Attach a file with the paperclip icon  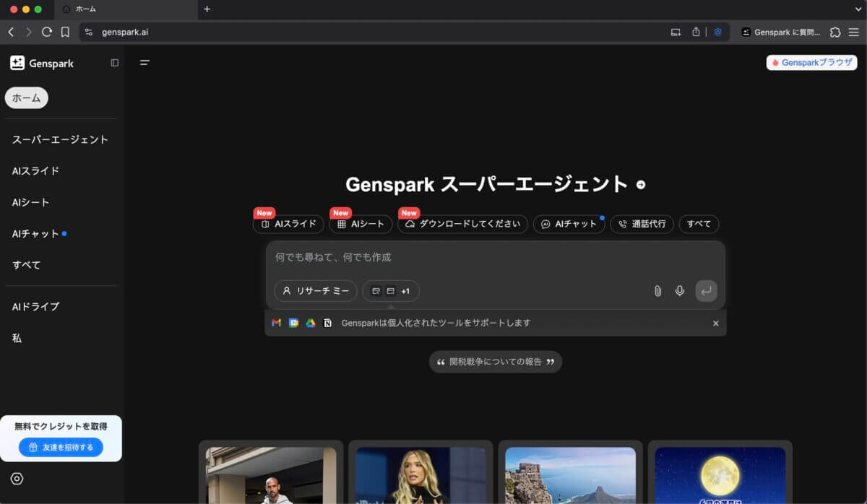click(x=657, y=291)
